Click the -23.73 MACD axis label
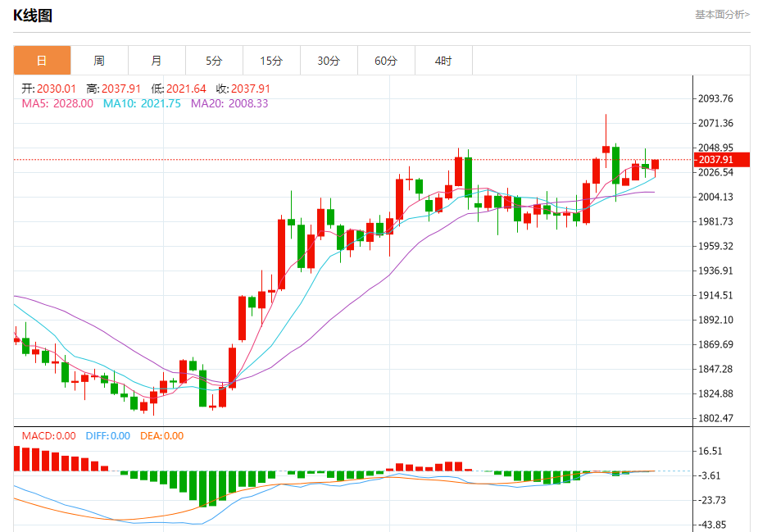This screenshot has width=758, height=532. 712,500
